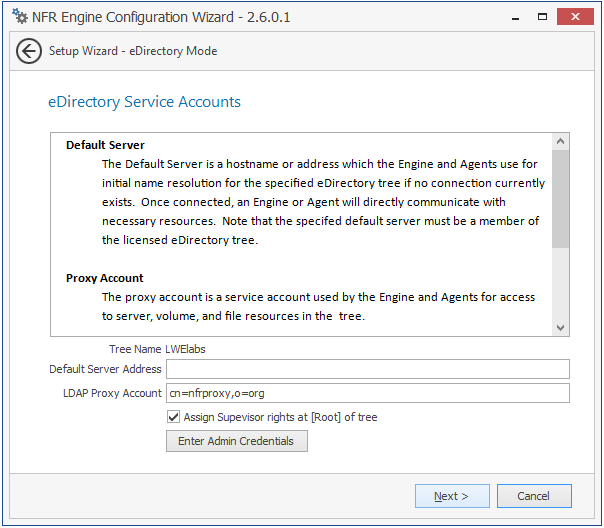This screenshot has height=528, width=604.
Task: Click the Proxy Account heading in help text
Action: point(105,278)
